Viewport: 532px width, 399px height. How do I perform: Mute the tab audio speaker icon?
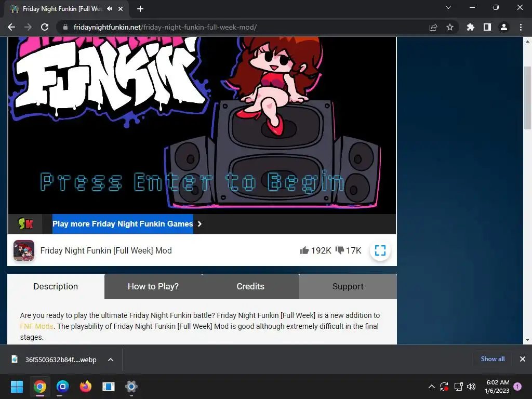[x=109, y=9]
